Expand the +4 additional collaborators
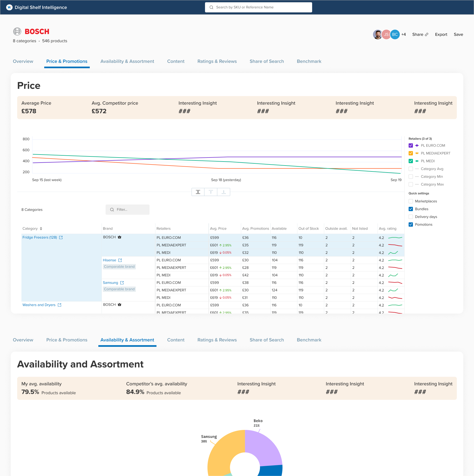This screenshot has width=474, height=476. [404, 35]
